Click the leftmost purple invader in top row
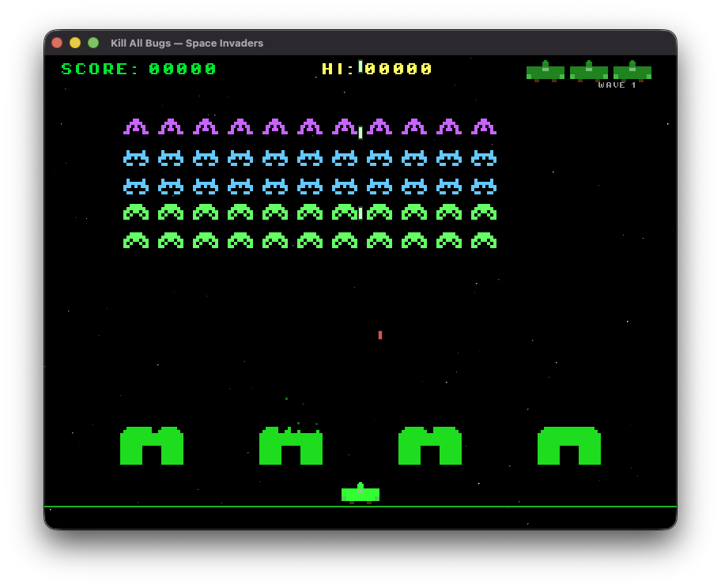The height and width of the screenshot is (588, 721). 136,126
